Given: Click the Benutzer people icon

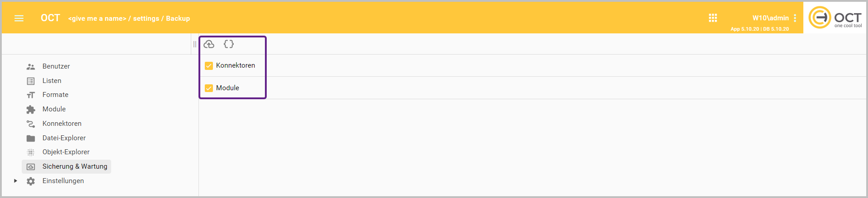Looking at the screenshot, I should click(31, 67).
